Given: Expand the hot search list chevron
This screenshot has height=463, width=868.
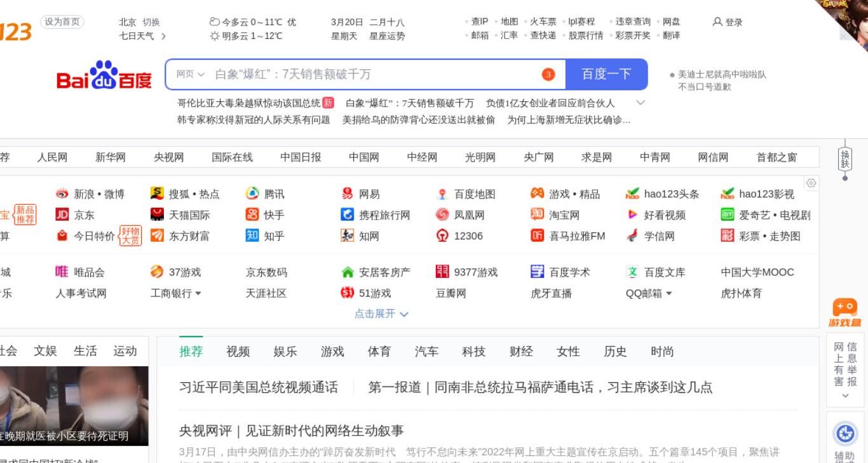Looking at the screenshot, I should 641,103.
